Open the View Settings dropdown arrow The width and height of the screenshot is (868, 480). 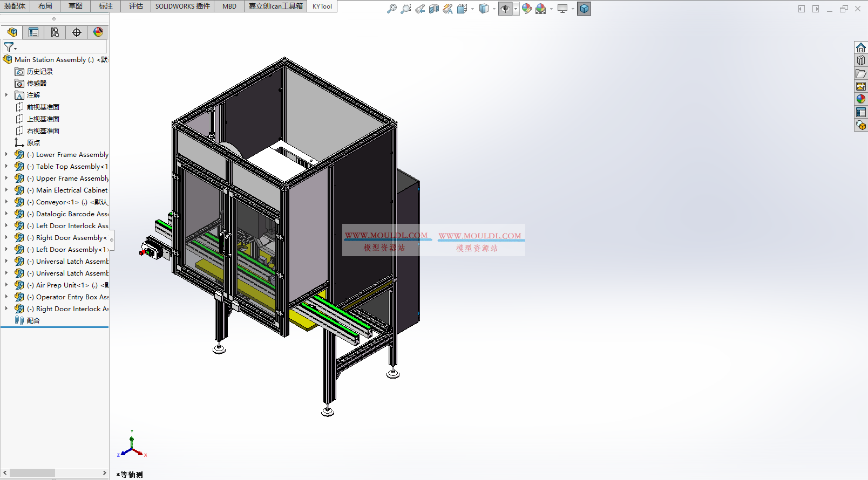(573, 9)
